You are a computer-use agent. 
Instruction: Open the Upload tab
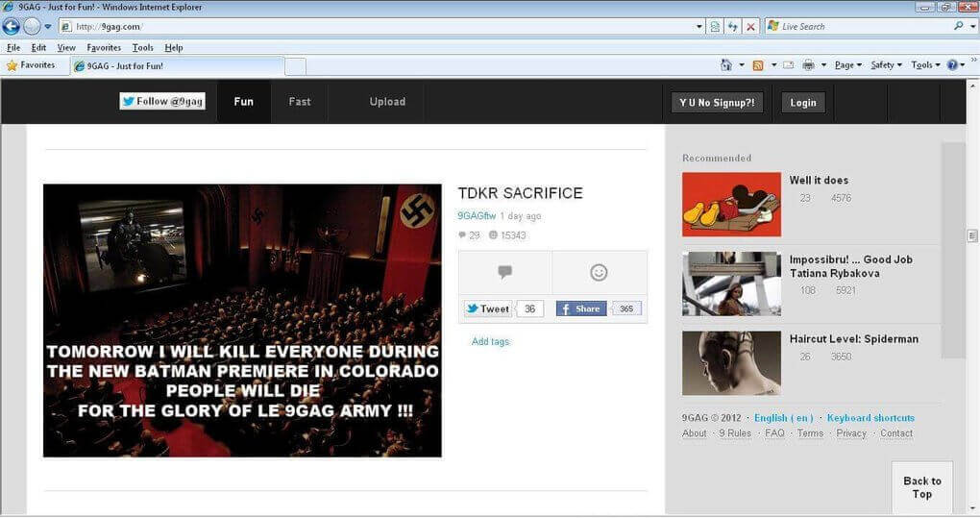pyautogui.click(x=387, y=102)
